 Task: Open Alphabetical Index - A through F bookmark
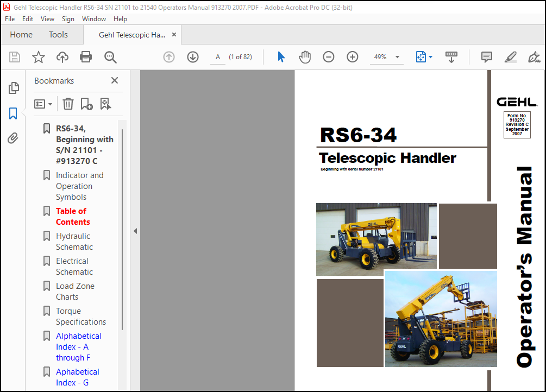point(79,347)
